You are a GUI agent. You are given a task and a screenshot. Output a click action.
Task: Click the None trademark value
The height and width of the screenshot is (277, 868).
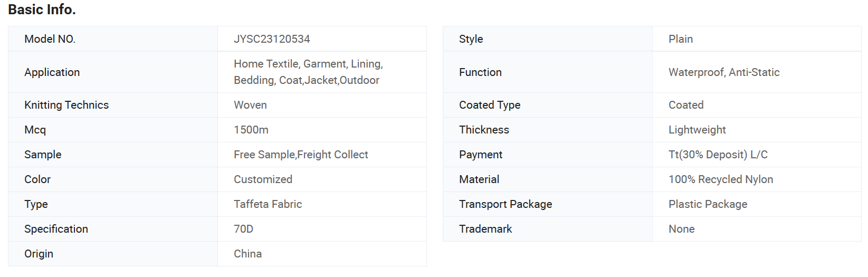pos(681,229)
